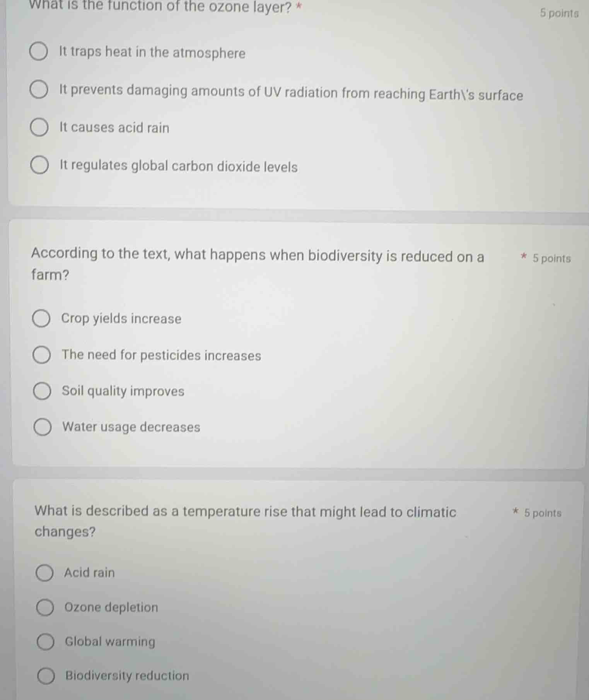Pick "Water usage decreases" option
This screenshot has height=700, width=589.
coord(43,427)
